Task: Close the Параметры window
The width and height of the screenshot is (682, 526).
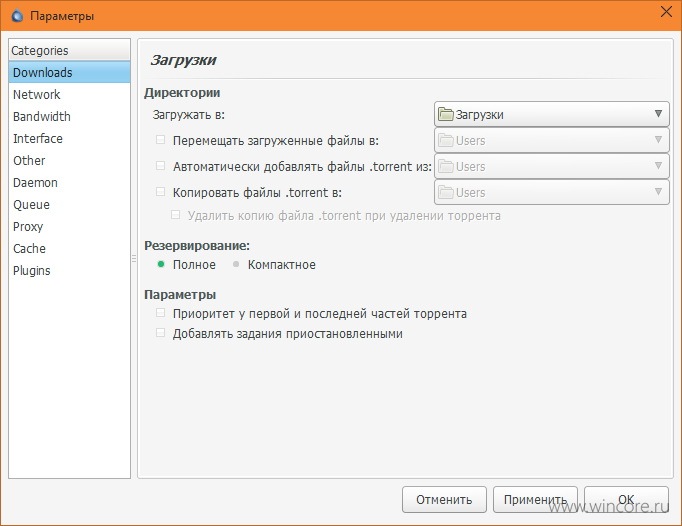Action: click(x=666, y=12)
